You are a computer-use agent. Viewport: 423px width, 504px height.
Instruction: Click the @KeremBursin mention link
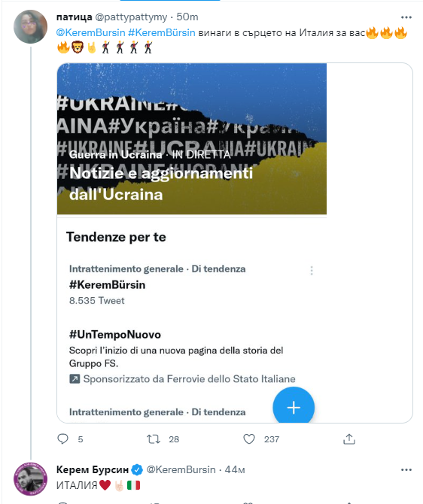[x=91, y=32]
